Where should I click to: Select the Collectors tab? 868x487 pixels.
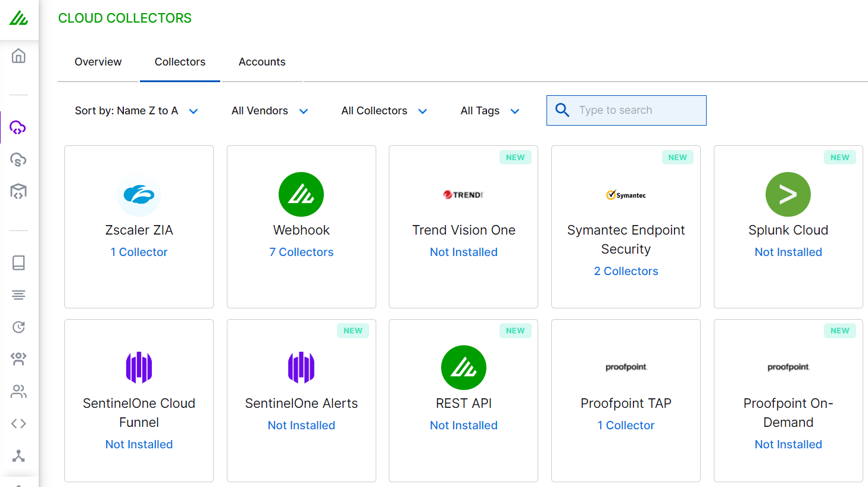180,62
